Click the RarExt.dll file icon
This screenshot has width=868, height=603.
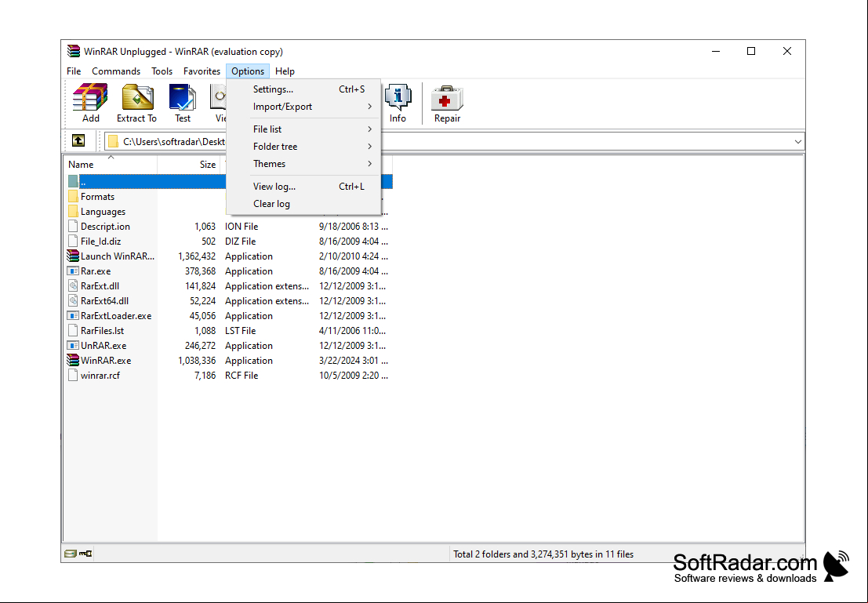click(73, 286)
